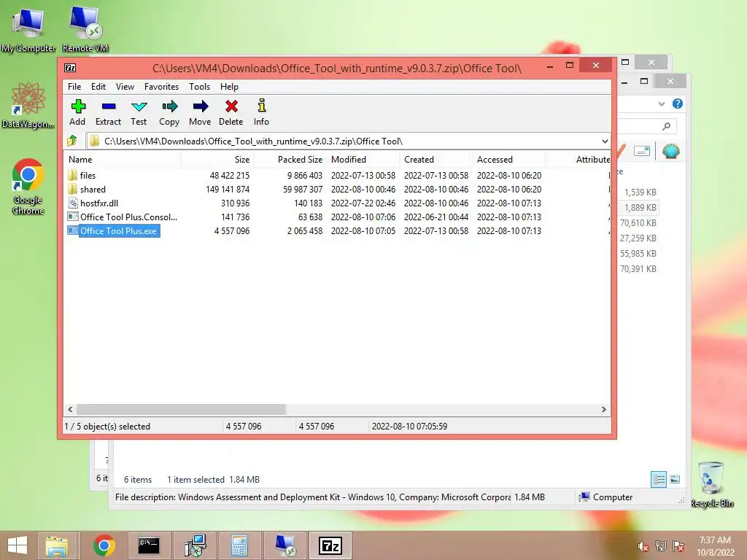Click horizontal scrollbar left arrow

[x=71, y=410]
